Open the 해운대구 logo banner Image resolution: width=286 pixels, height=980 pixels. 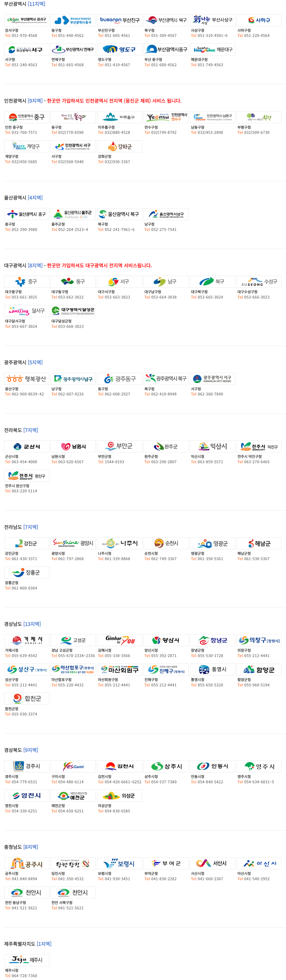(x=213, y=50)
